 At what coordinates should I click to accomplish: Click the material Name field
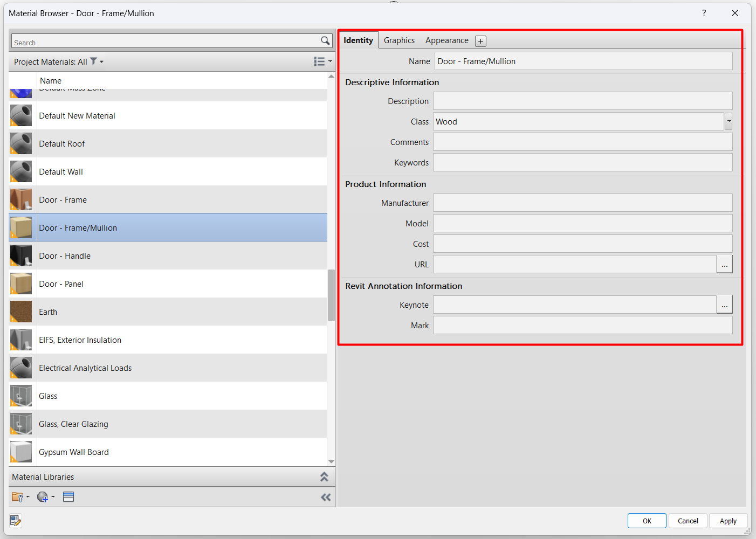(x=583, y=61)
